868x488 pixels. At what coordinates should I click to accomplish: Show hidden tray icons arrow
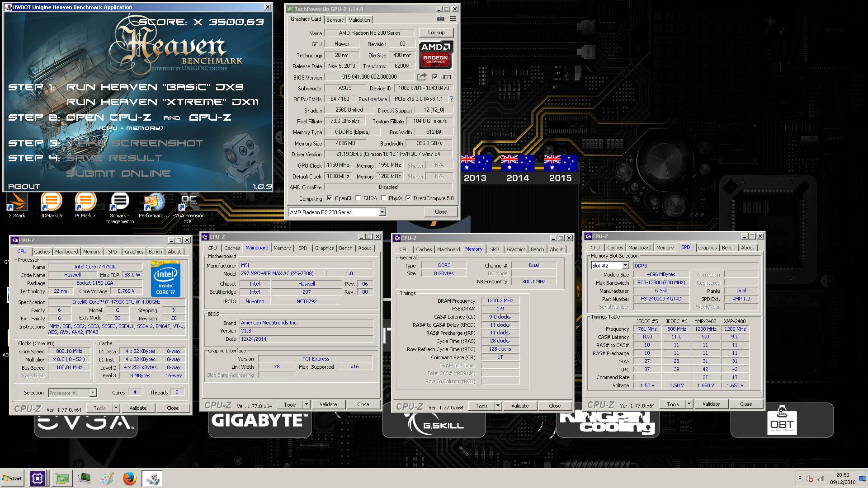pos(800,479)
